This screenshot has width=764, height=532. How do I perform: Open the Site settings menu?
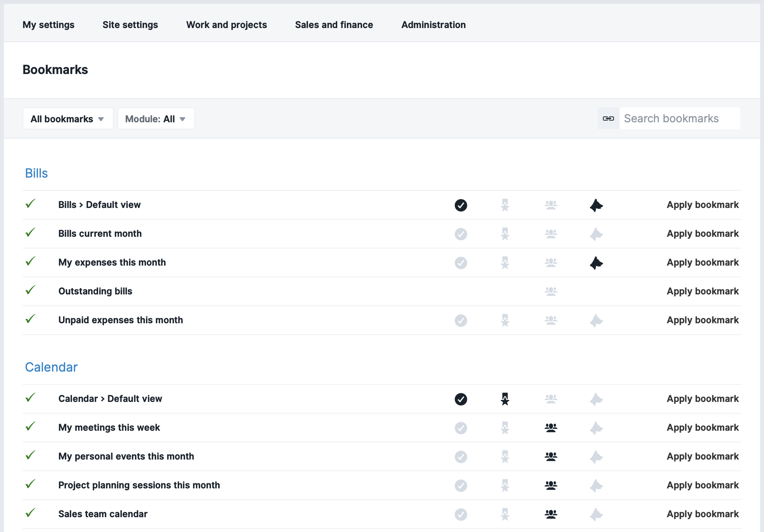[x=130, y=25]
